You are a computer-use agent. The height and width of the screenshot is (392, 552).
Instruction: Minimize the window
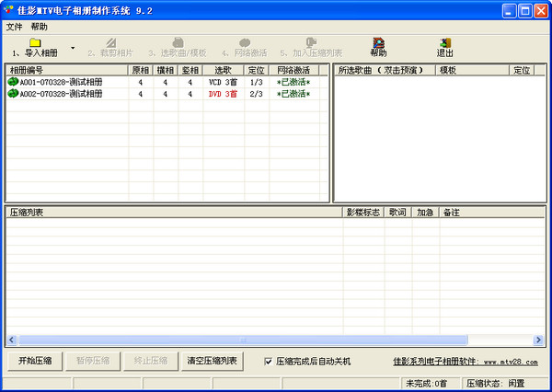[x=509, y=11]
